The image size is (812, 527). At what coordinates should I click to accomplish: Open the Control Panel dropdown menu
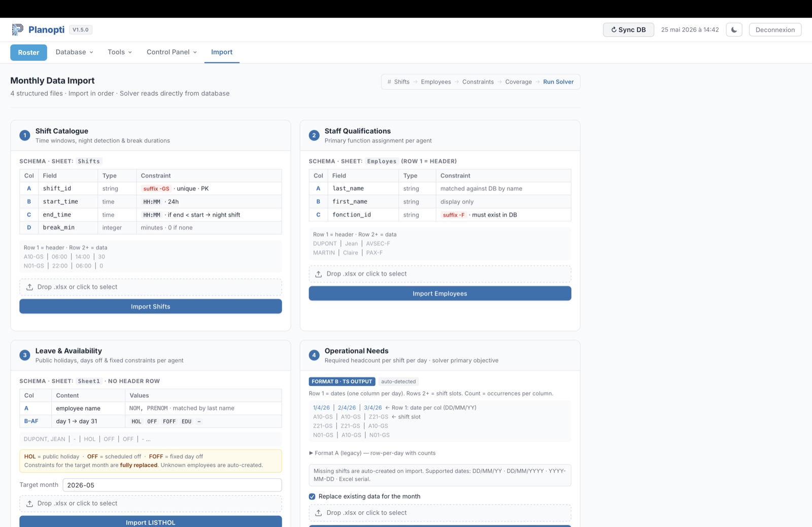pyautogui.click(x=172, y=52)
